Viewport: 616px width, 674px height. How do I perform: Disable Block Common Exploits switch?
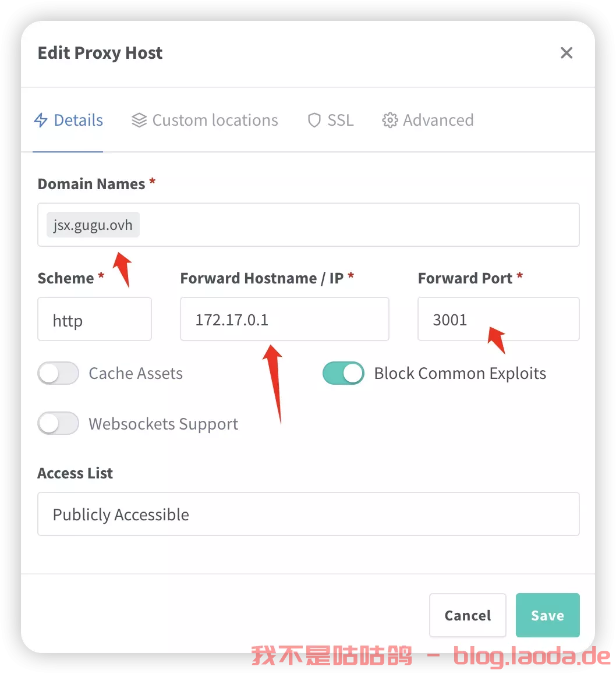pyautogui.click(x=344, y=373)
